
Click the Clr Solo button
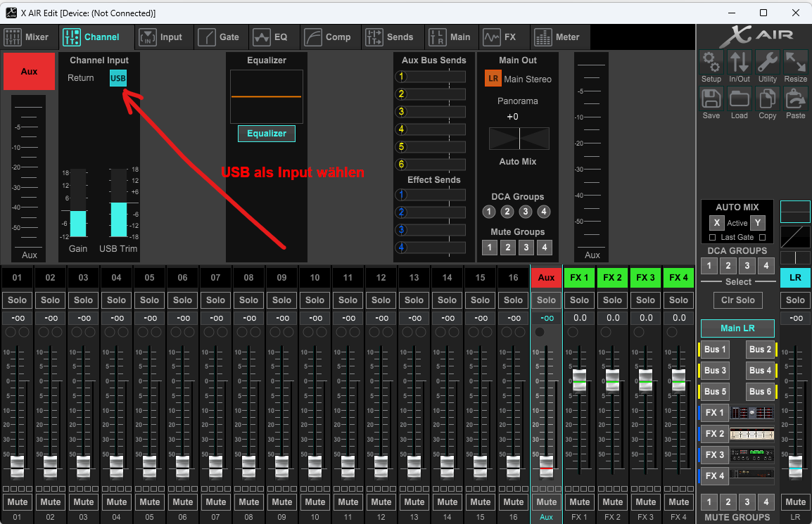pos(737,300)
